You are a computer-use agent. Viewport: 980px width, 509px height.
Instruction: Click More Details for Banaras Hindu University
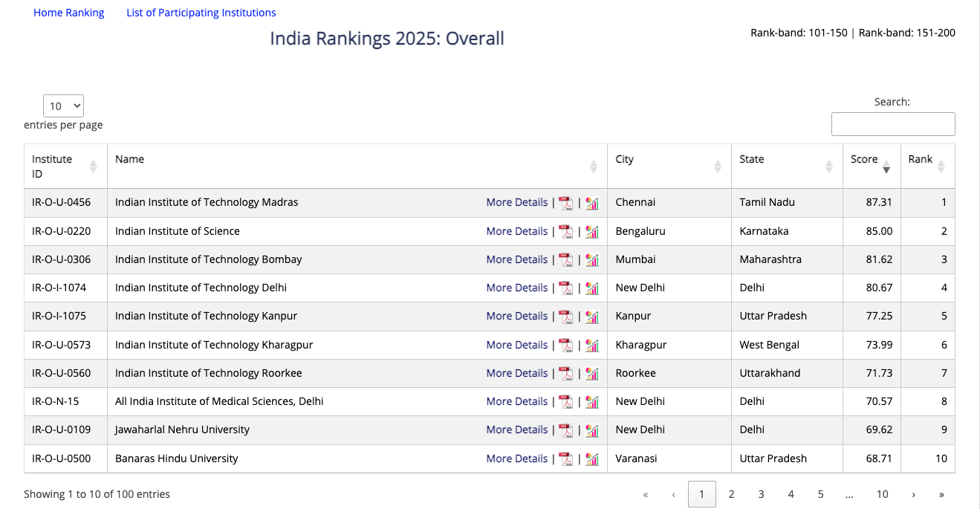[517, 458]
